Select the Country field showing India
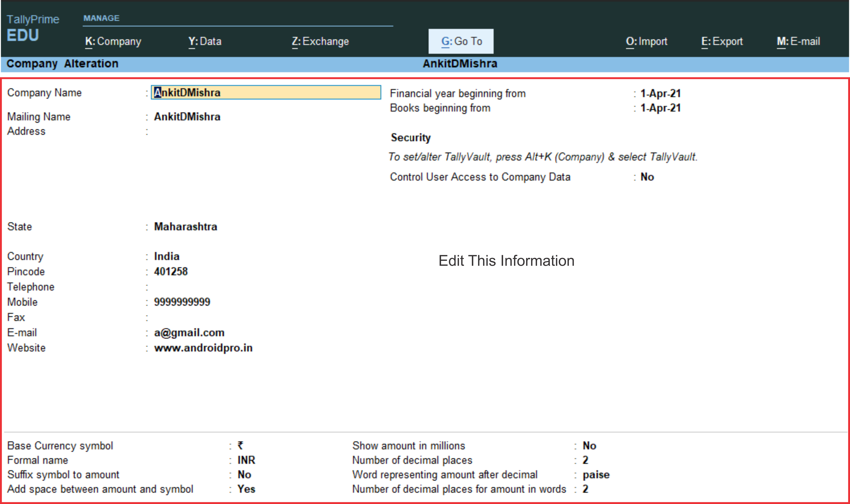Viewport: 850px width, 504px height. (x=166, y=256)
